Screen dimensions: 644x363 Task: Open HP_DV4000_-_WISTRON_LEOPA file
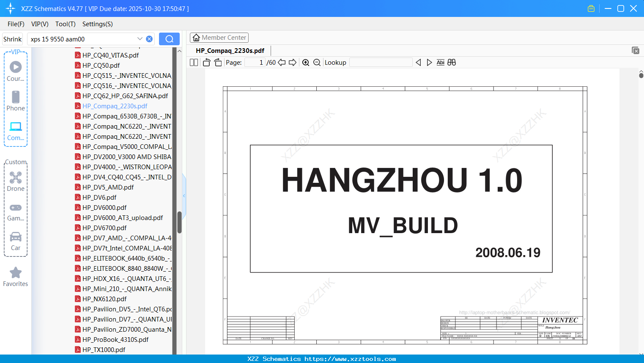point(123,167)
